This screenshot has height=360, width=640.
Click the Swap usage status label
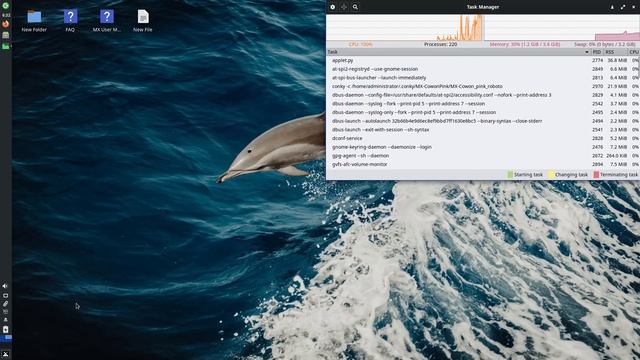click(x=604, y=44)
